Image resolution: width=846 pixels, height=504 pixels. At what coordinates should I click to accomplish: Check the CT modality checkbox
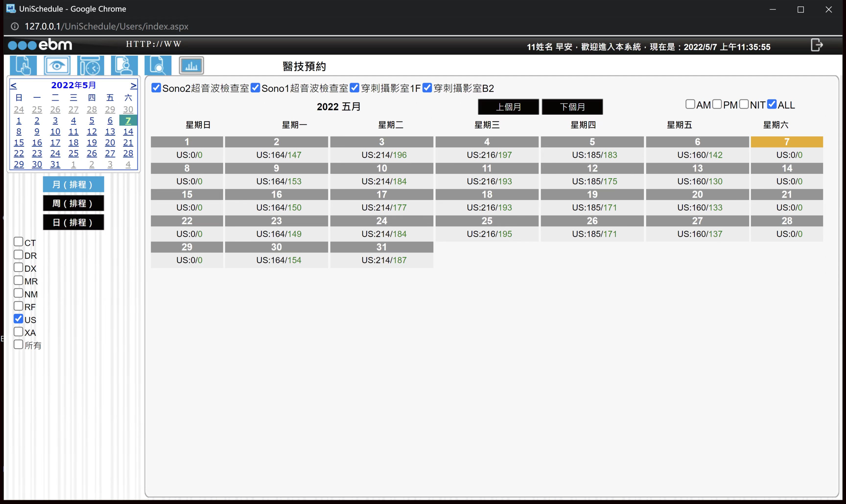click(x=18, y=241)
